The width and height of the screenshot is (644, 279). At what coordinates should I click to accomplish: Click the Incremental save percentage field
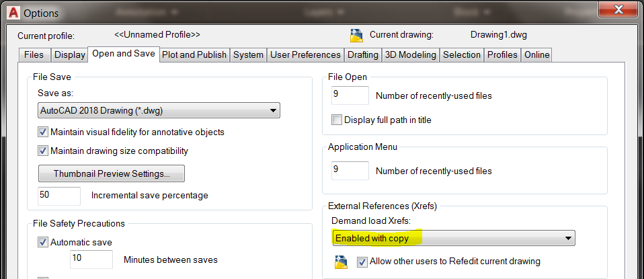click(59, 196)
